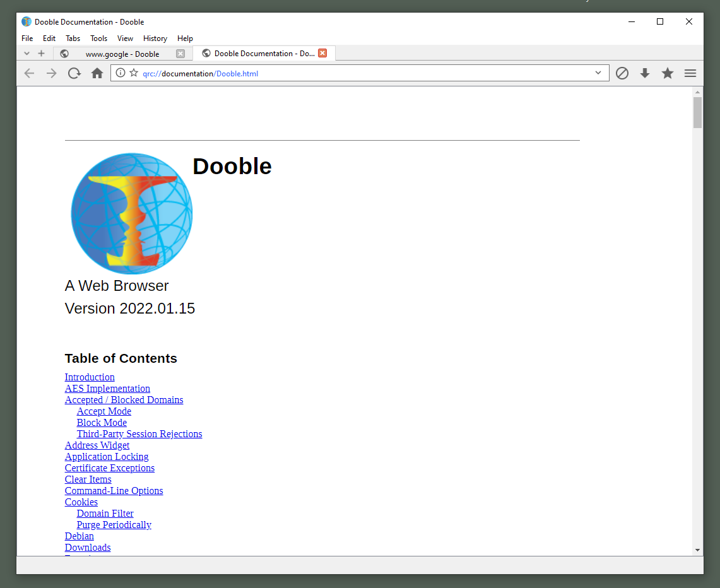
Task: Close the www.google - Dooble tab
Action: 180,54
